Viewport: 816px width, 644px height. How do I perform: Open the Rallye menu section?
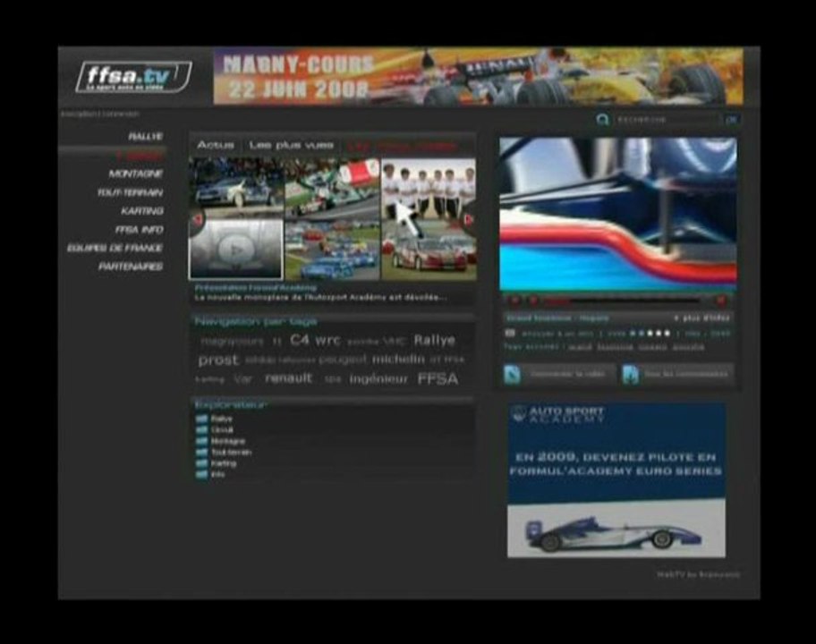[146, 136]
